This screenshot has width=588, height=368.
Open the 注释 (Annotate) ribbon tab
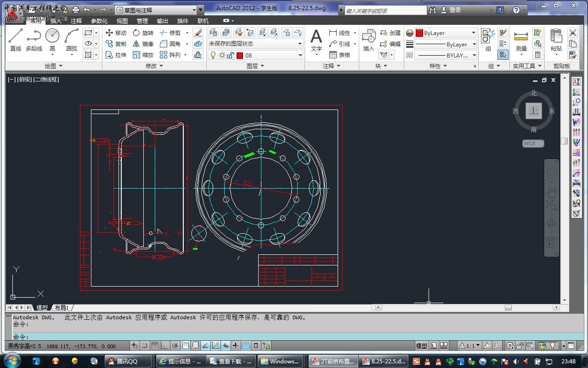point(76,21)
